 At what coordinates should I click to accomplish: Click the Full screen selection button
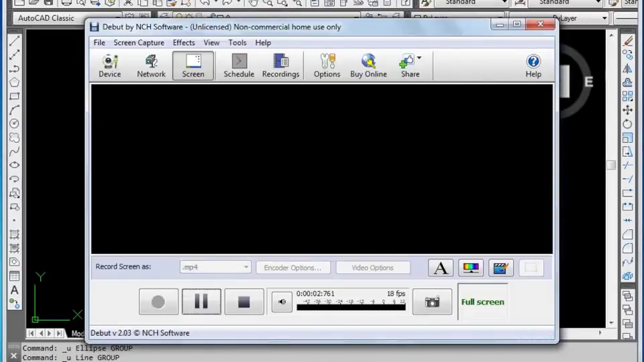[482, 302]
